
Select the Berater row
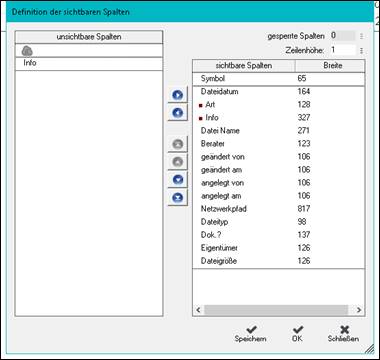coord(279,143)
